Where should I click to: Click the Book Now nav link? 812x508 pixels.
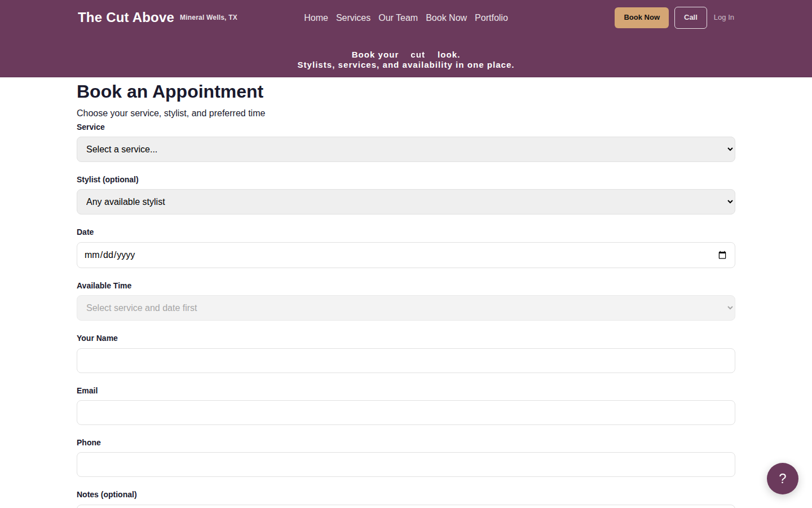click(446, 17)
